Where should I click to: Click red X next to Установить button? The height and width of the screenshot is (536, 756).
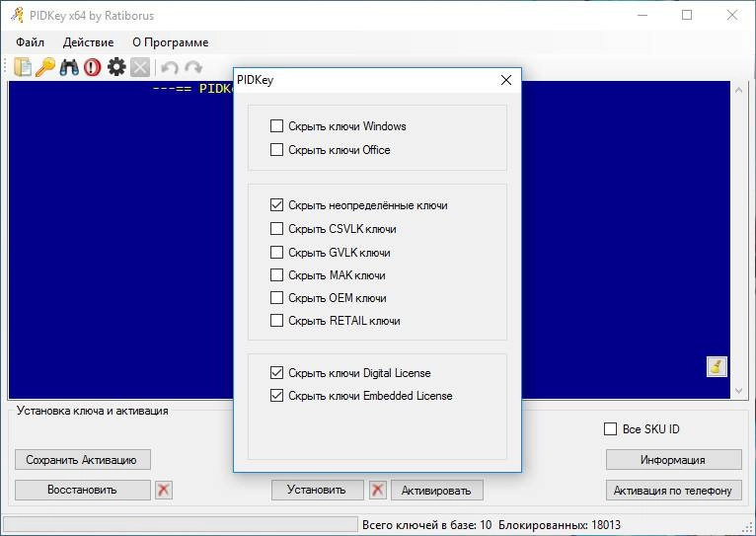pos(378,491)
